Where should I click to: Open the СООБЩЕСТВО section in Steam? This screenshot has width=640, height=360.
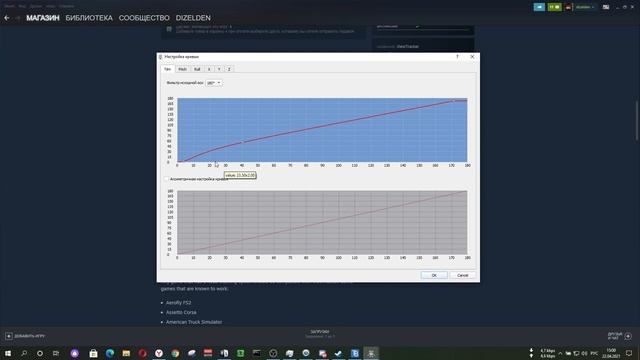click(x=144, y=18)
